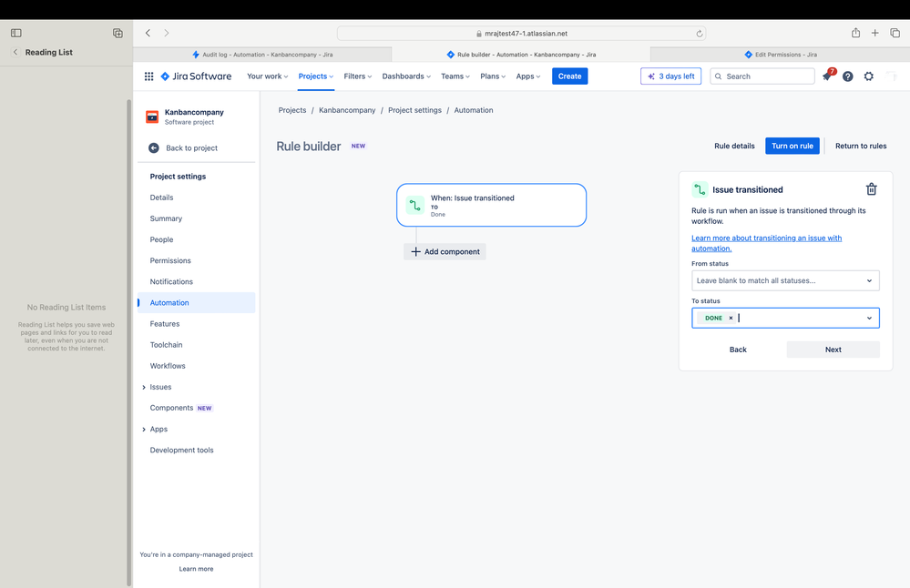
Task: Open the Apps dropdown in top navigation
Action: click(528, 76)
